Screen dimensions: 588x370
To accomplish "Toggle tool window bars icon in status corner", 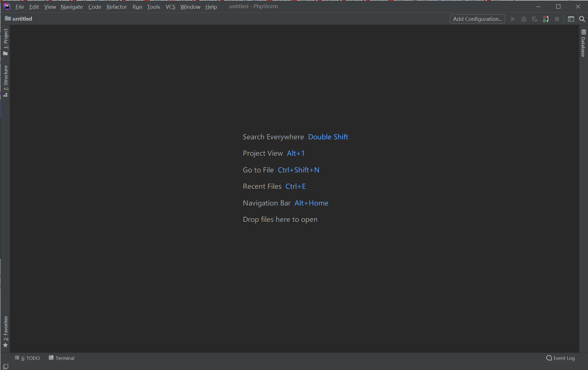I will 5,366.
